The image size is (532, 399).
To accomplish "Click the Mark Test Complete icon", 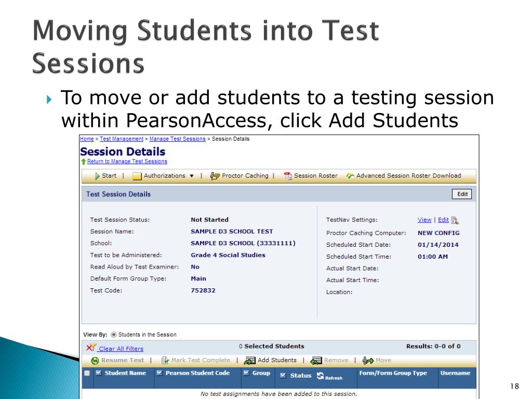I will click(165, 361).
